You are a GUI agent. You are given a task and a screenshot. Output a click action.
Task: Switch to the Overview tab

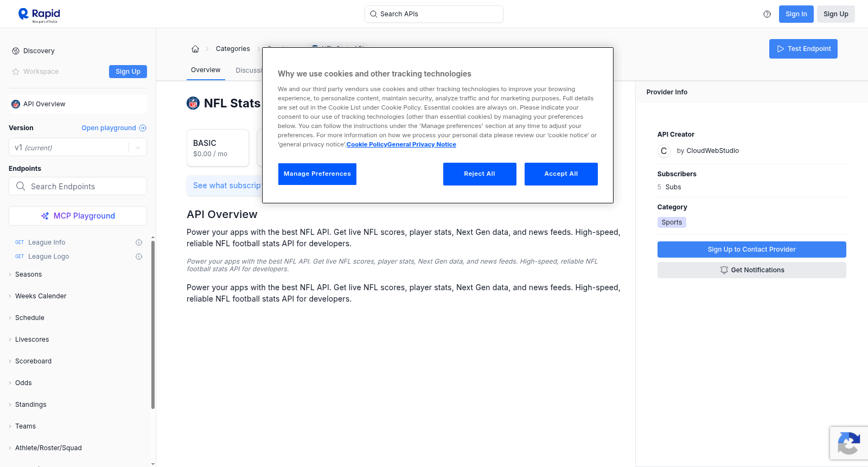pyautogui.click(x=206, y=70)
